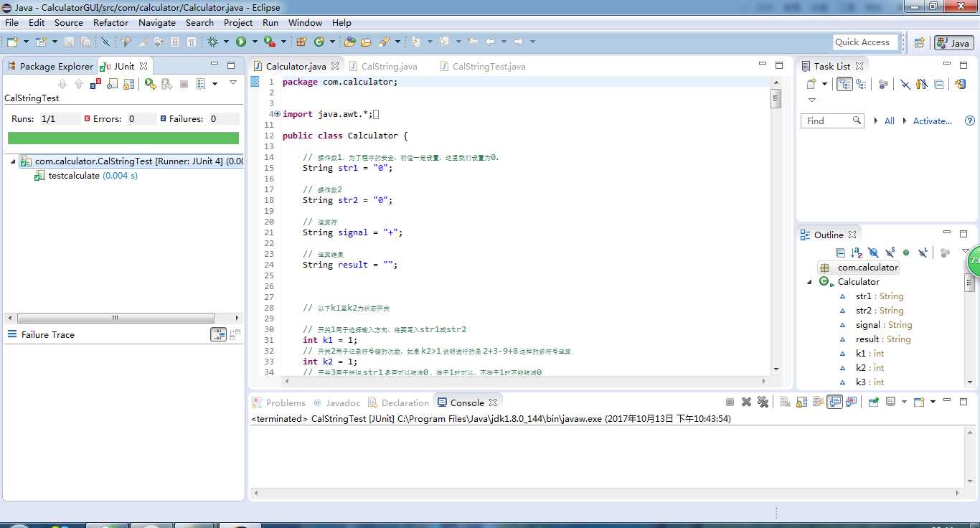Screen dimensions: 980x528
Task: Toggle alphabetical Sort in Outline view
Action: (857, 253)
